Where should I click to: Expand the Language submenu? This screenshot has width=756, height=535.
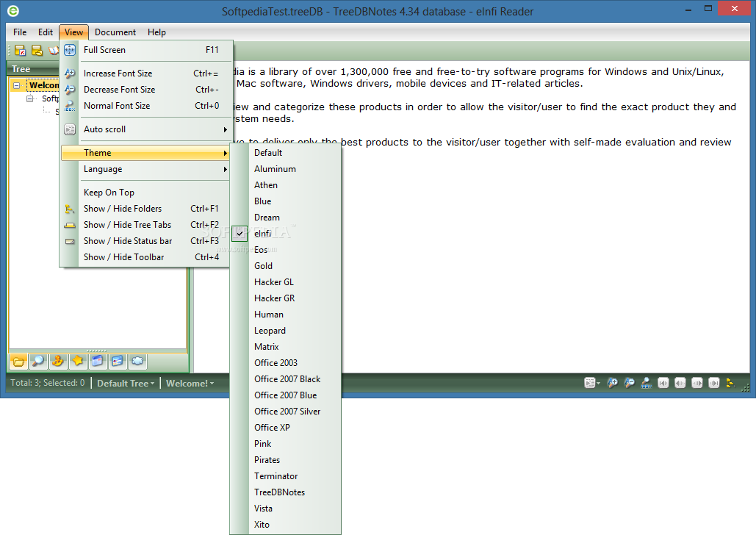(x=145, y=169)
